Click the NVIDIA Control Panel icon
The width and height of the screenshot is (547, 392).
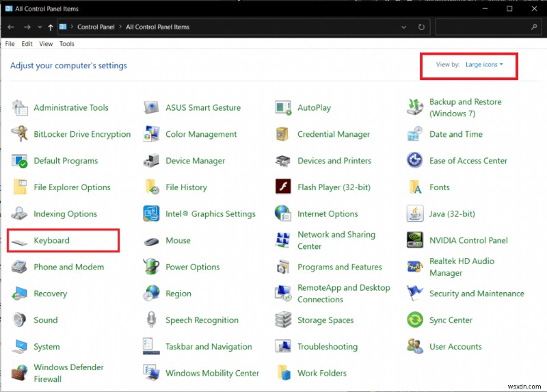click(x=415, y=241)
